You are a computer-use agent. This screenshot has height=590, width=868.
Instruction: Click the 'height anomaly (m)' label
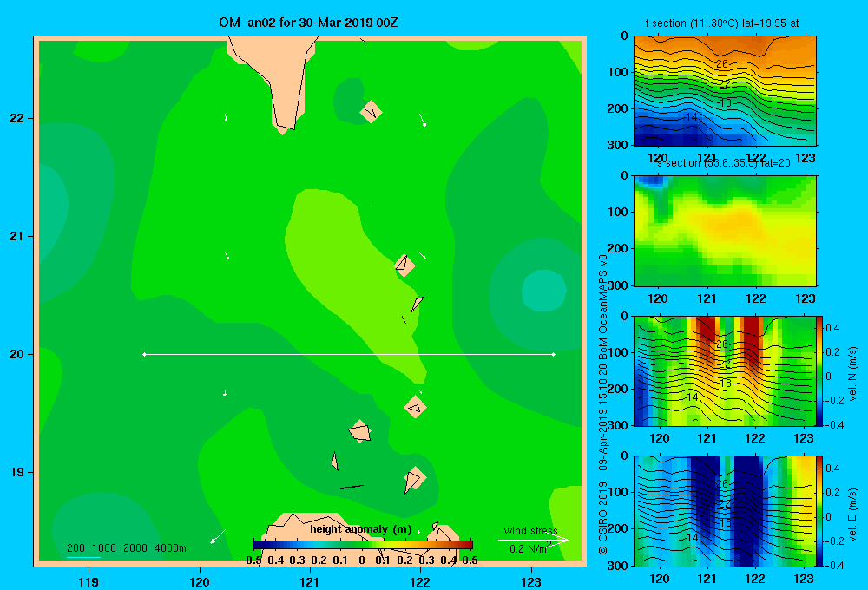[x=361, y=529]
